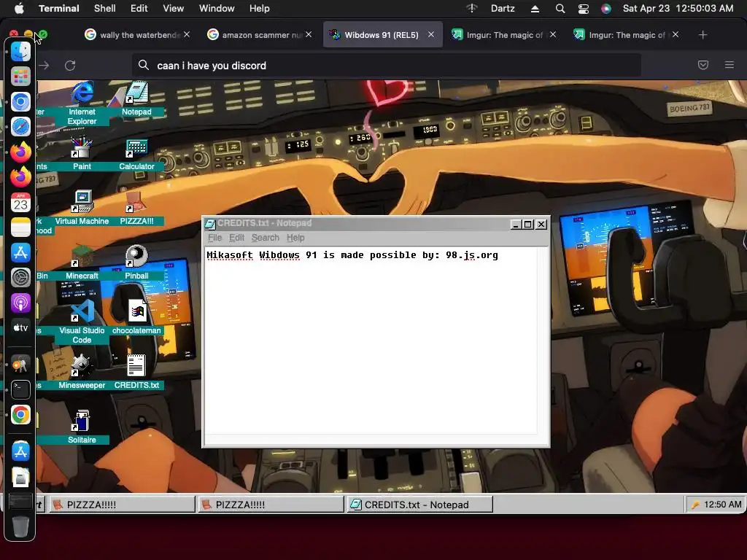This screenshot has height=560, width=747.
Task: Switch to the first Imgur tab
Action: point(504,35)
